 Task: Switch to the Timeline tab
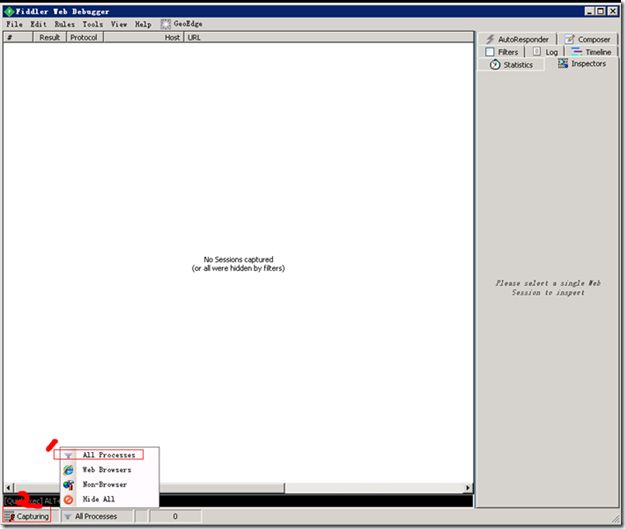pyautogui.click(x=592, y=52)
